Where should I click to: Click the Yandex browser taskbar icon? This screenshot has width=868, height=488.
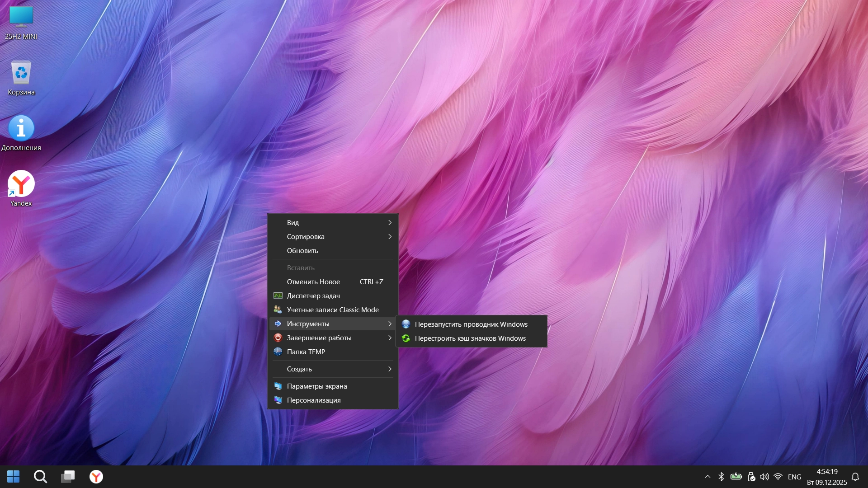96,476
